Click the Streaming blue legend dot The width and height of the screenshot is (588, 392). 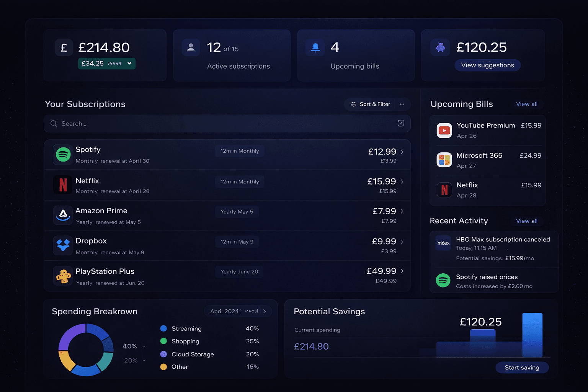pyautogui.click(x=163, y=328)
